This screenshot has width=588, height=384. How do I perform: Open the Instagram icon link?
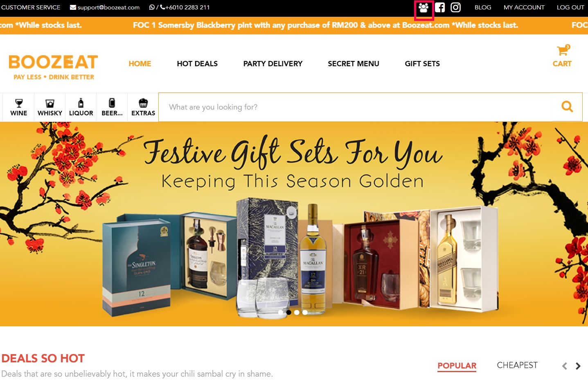[455, 7]
